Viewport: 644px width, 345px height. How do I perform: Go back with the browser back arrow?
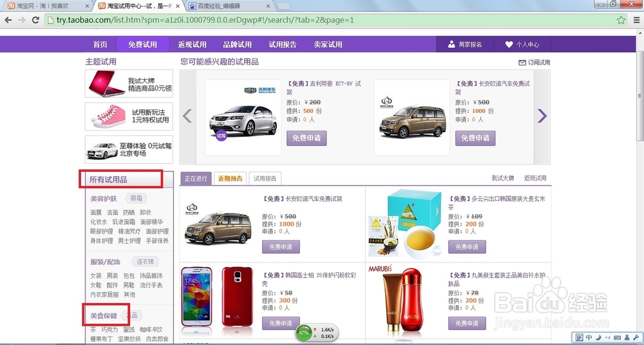pos(8,20)
